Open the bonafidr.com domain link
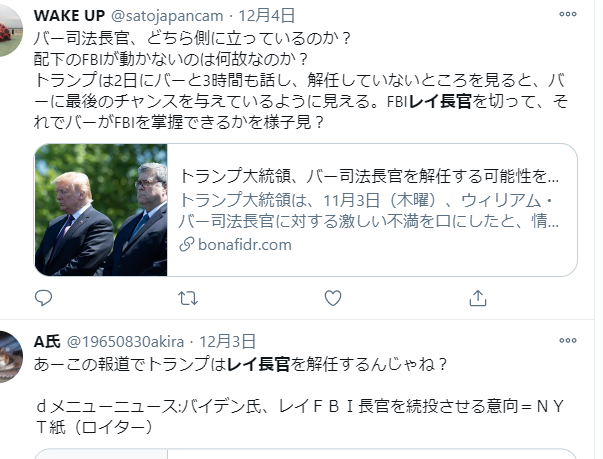603x459 pixels. pos(245,244)
